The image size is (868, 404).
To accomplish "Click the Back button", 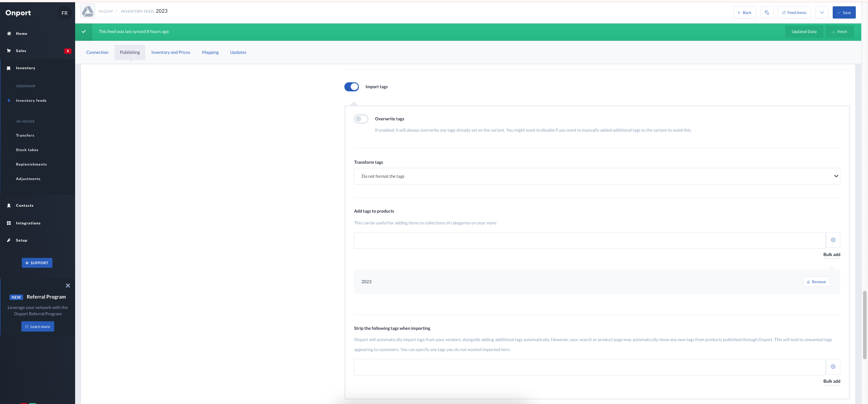I will pos(744,13).
